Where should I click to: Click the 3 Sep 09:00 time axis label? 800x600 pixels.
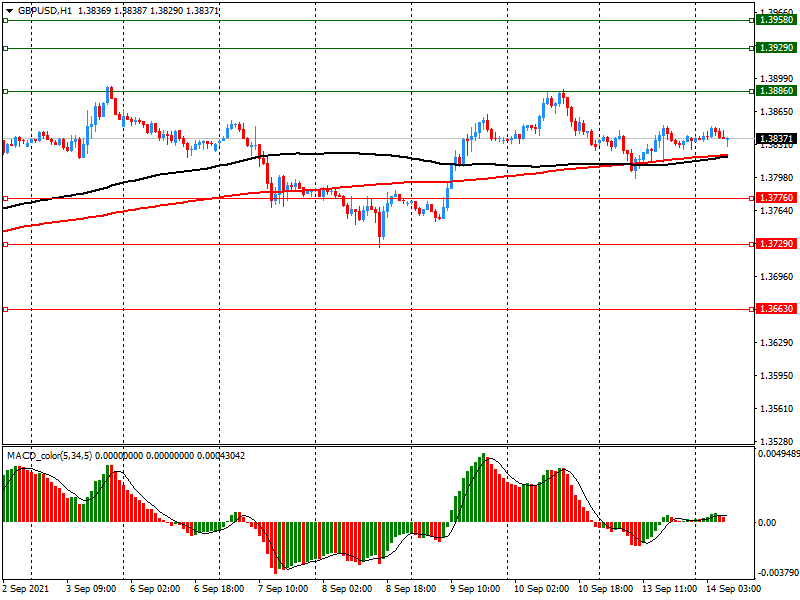click(91, 589)
